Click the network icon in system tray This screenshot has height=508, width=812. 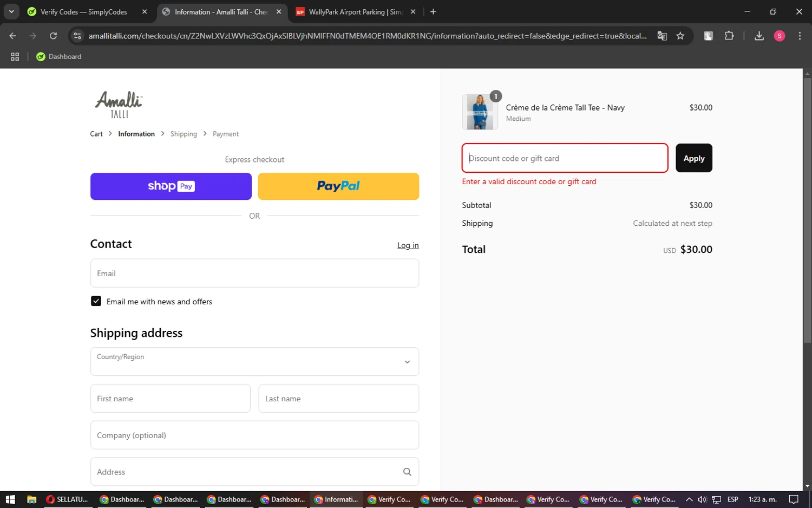716,499
